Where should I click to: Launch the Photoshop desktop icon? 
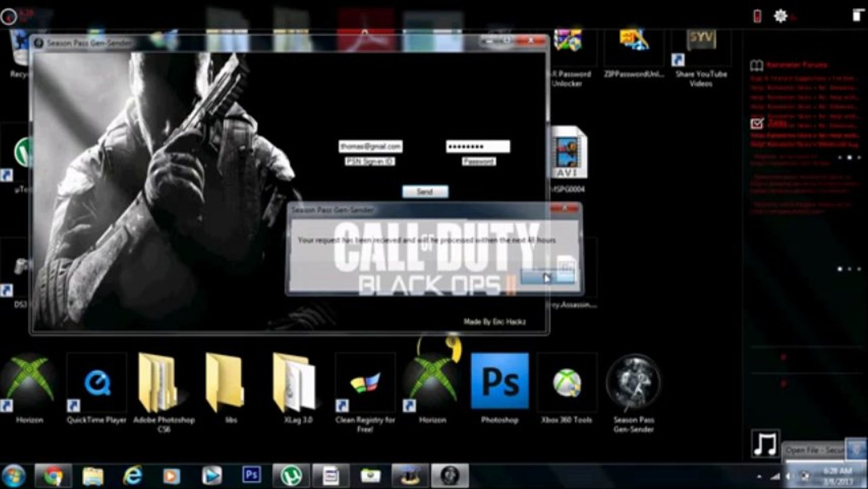(x=499, y=388)
